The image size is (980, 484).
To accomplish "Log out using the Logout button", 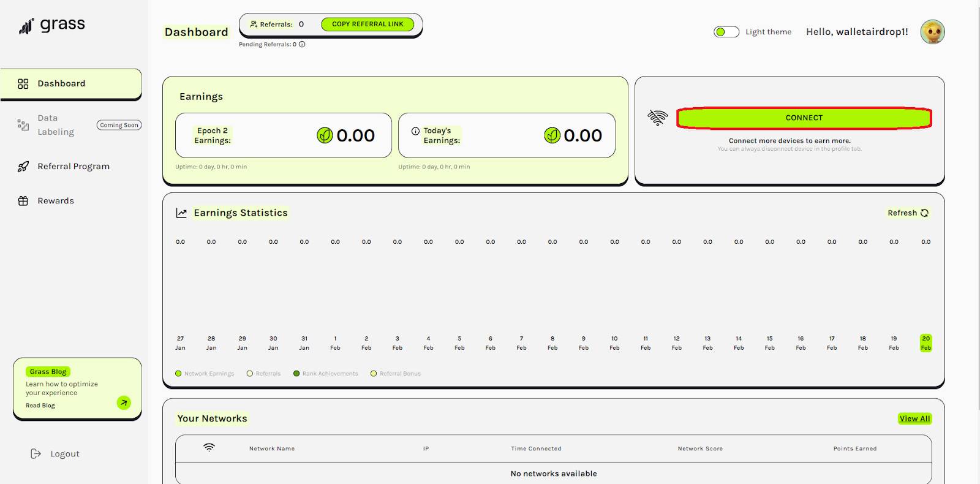I will 55,454.
